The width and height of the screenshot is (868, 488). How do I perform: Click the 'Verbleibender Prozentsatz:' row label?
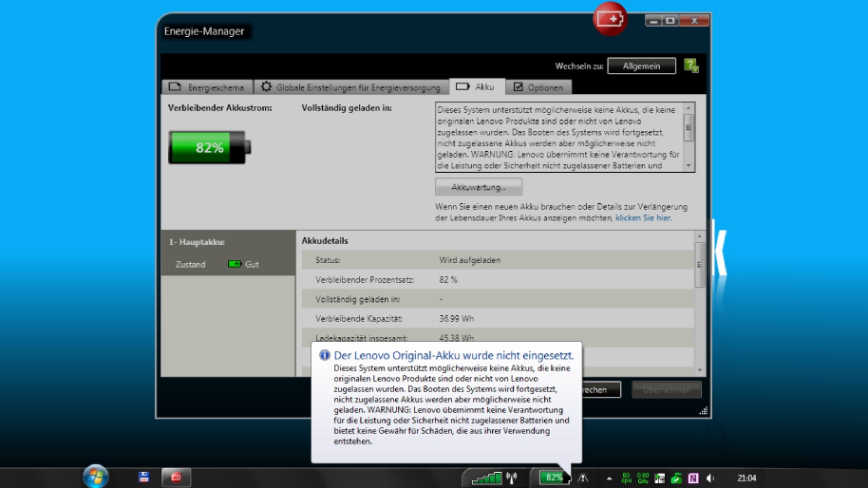point(365,279)
